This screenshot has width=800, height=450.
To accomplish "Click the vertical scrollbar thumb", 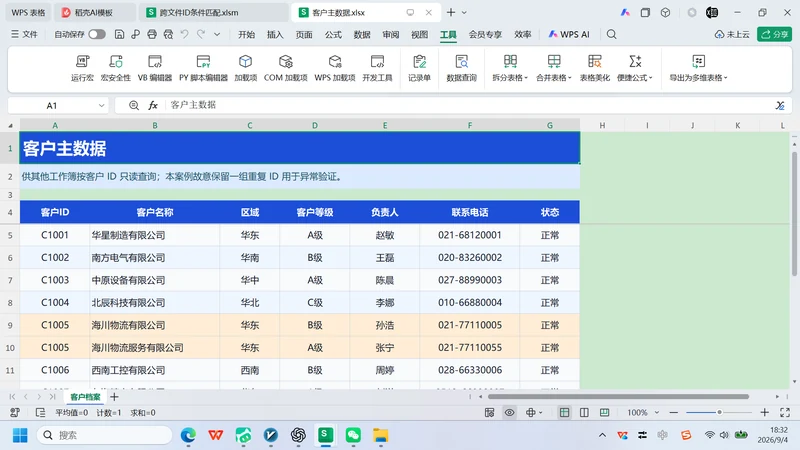I will (x=794, y=214).
